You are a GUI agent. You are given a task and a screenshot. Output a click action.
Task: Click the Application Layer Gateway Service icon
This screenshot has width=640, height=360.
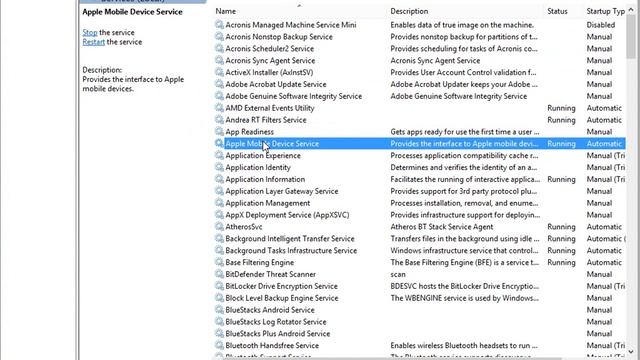click(219, 190)
